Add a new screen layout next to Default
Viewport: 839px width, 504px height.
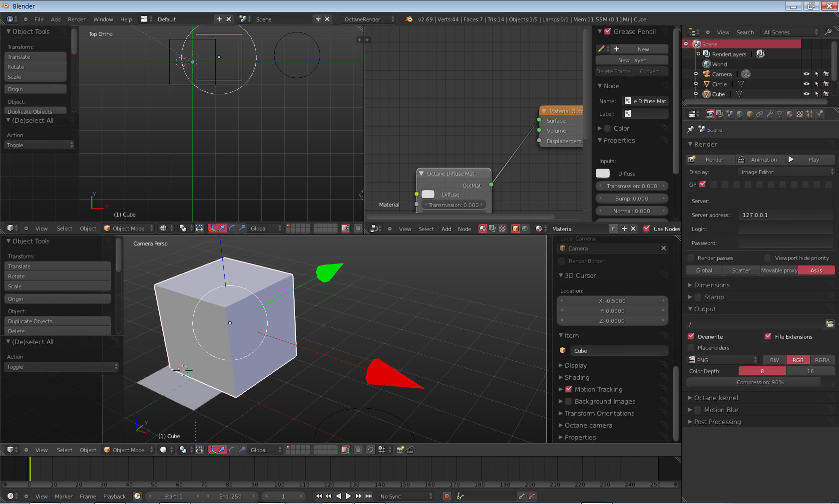[x=219, y=19]
